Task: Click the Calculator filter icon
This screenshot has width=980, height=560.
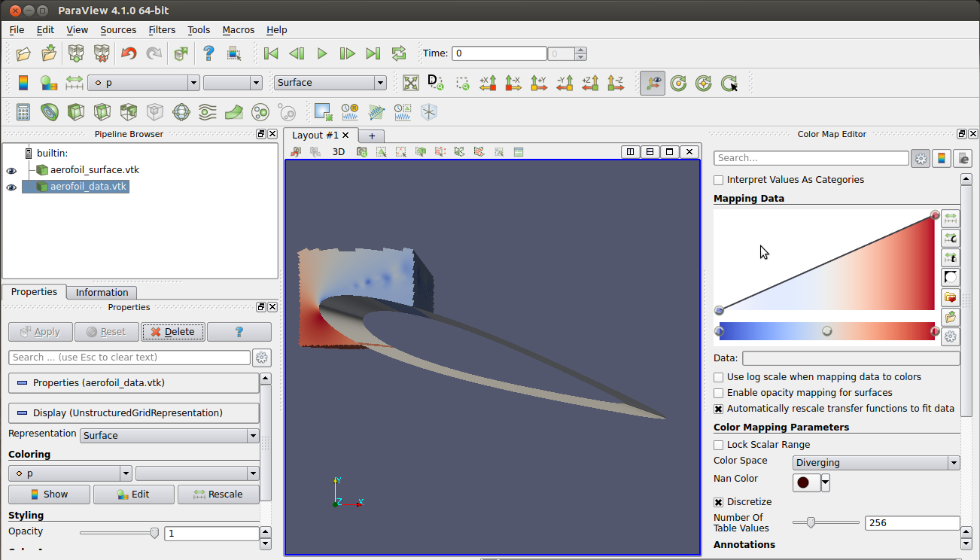Action: 23,112
